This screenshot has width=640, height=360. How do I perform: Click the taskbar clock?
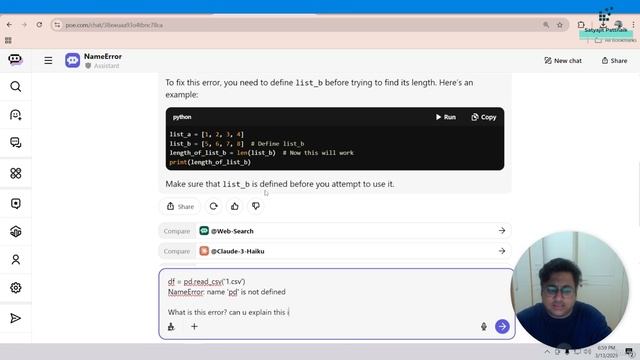(x=606, y=352)
